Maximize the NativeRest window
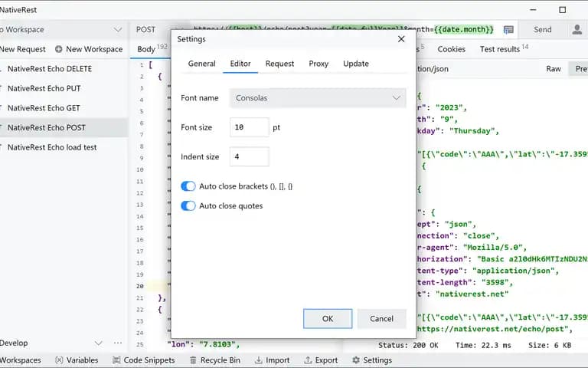 (x=562, y=10)
